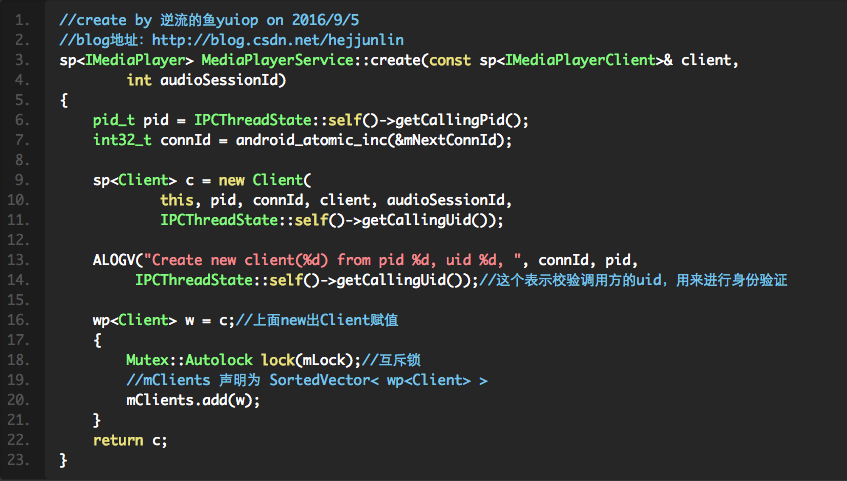Click the Mutex::Autolock lock(mLock) statement
The width and height of the screenshot is (847, 481).
tap(240, 360)
